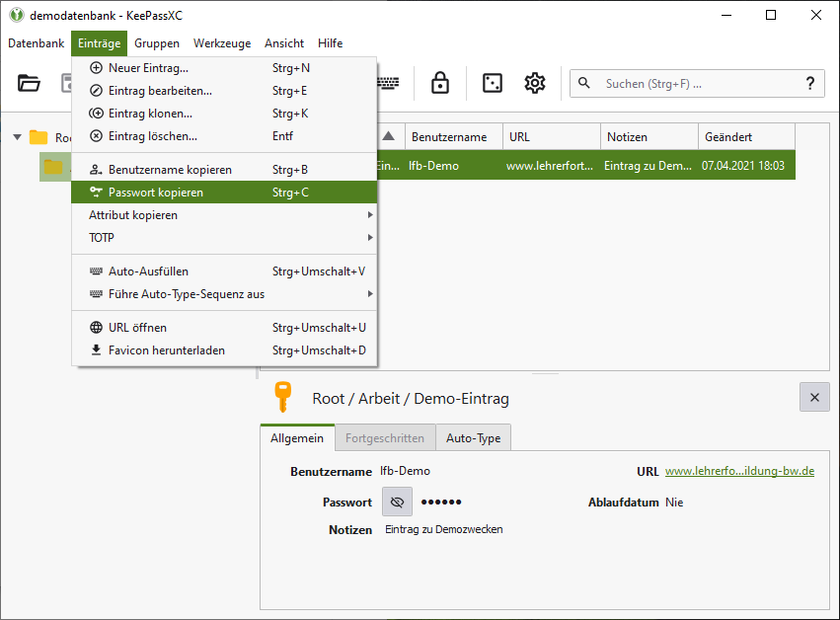Open the lehrerfortbildung-bw.de URL link
The image size is (840, 620).
tap(739, 471)
